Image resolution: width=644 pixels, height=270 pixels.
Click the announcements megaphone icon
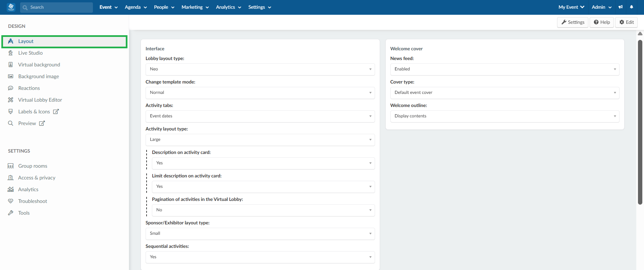tap(621, 7)
